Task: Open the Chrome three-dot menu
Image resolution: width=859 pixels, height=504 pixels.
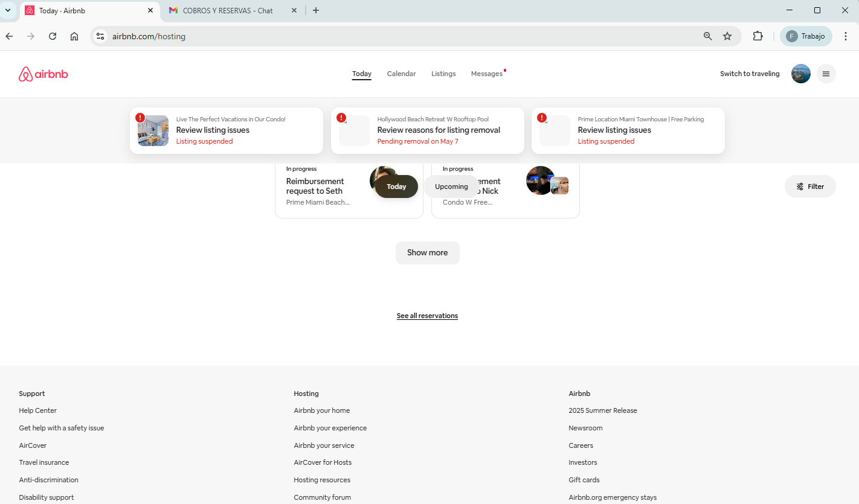Action: coord(846,36)
